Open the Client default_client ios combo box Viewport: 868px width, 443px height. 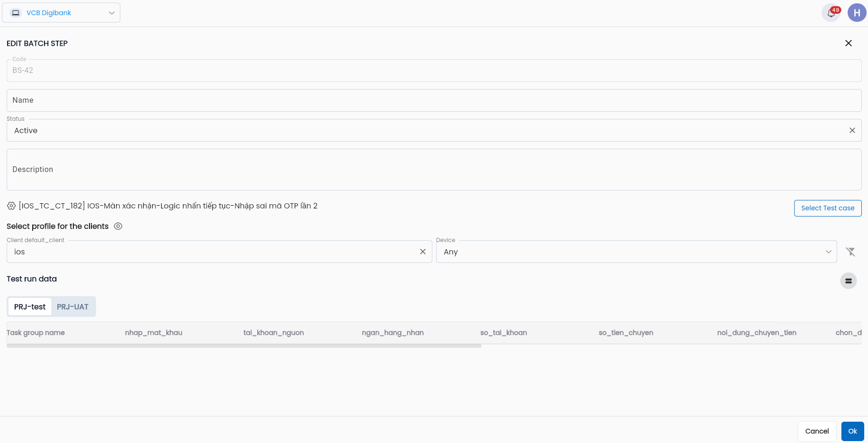[219, 252]
